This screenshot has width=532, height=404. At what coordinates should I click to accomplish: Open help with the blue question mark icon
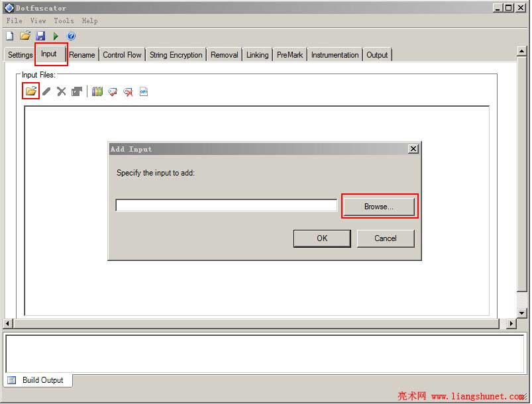click(72, 36)
